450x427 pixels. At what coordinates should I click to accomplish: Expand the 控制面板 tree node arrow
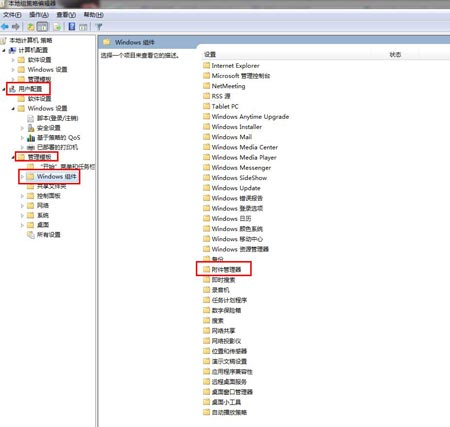(22, 196)
